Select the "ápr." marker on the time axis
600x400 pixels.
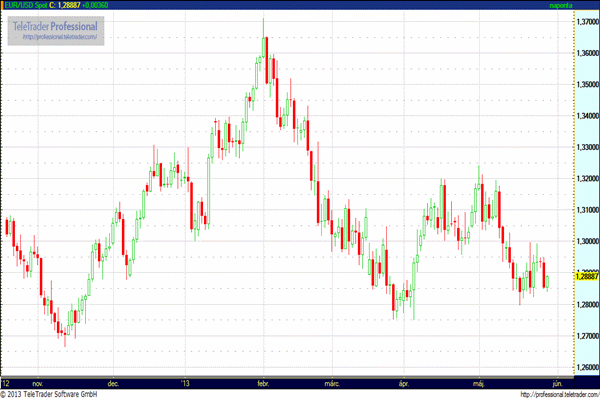(x=405, y=382)
